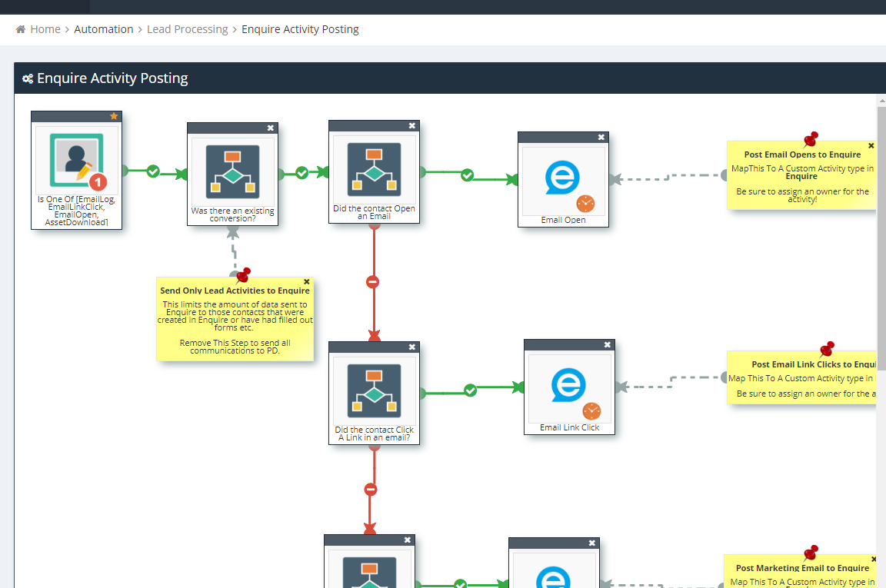Image resolution: width=886 pixels, height=588 pixels.
Task: Click the orange clock badge on Email Link Click icon
Action: 591,410
